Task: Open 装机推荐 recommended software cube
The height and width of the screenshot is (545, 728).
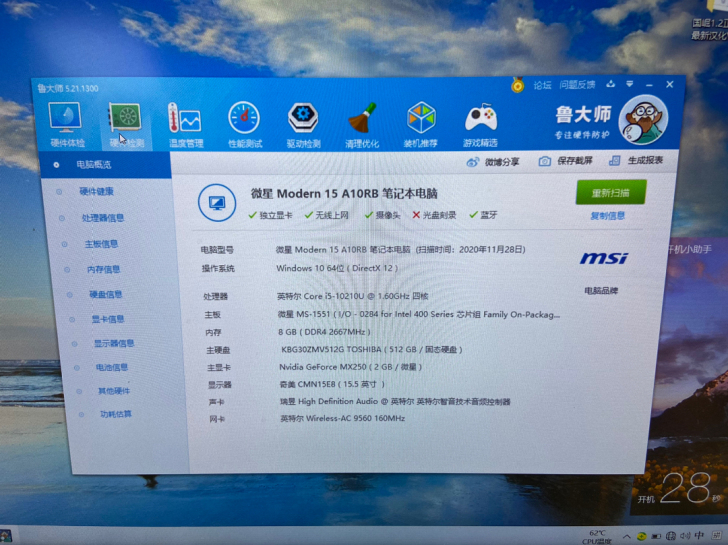Action: click(x=421, y=124)
